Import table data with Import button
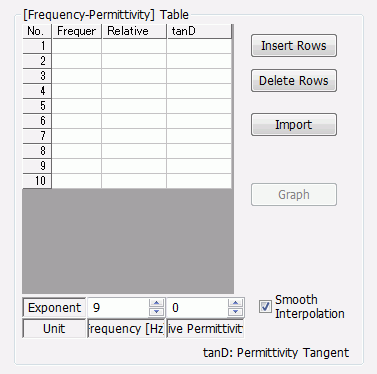 [x=294, y=125]
